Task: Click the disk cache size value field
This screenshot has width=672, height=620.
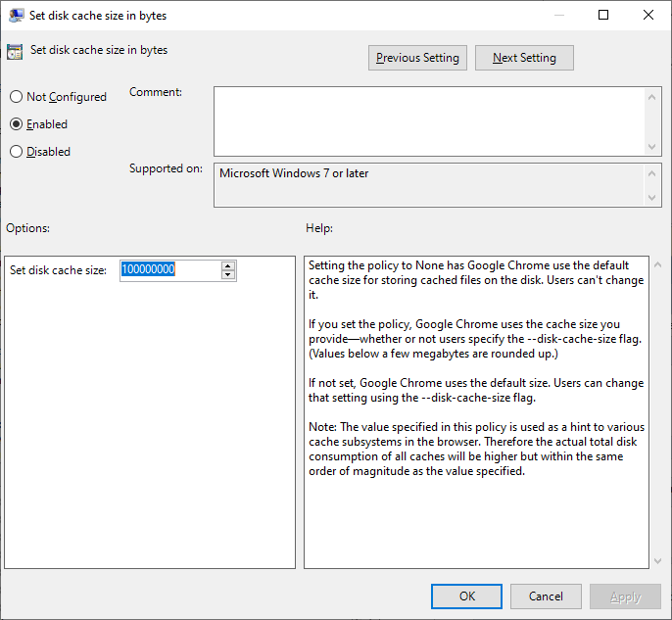Action: tap(170, 270)
